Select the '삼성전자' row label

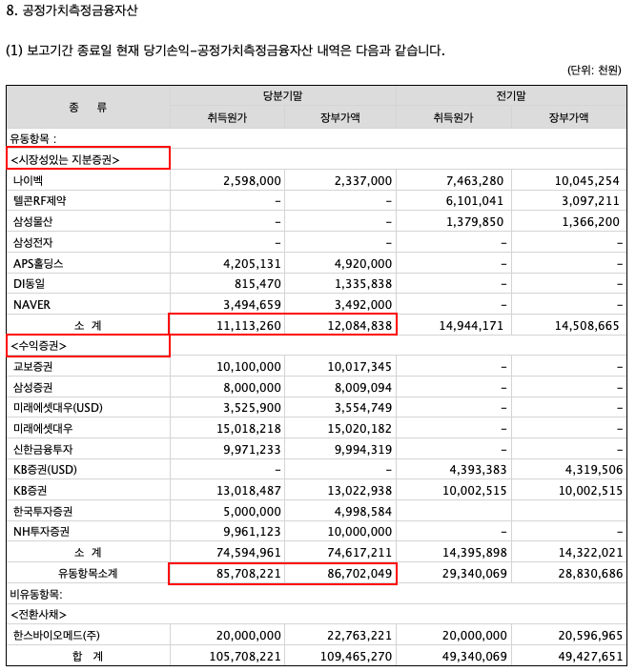pyautogui.click(x=33, y=242)
